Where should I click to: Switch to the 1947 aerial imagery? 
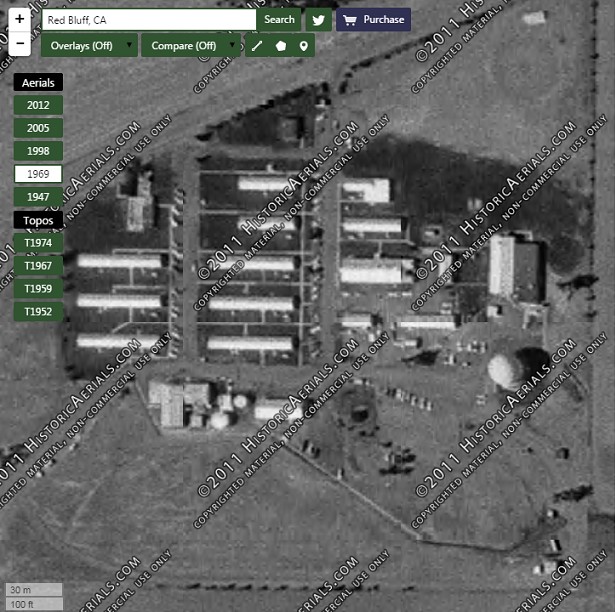(38, 197)
